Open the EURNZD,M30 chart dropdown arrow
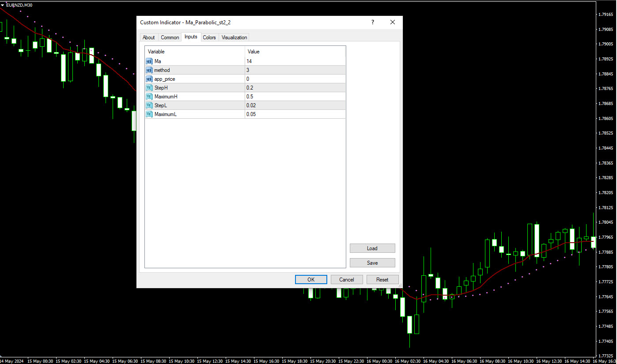 [x=3, y=5]
